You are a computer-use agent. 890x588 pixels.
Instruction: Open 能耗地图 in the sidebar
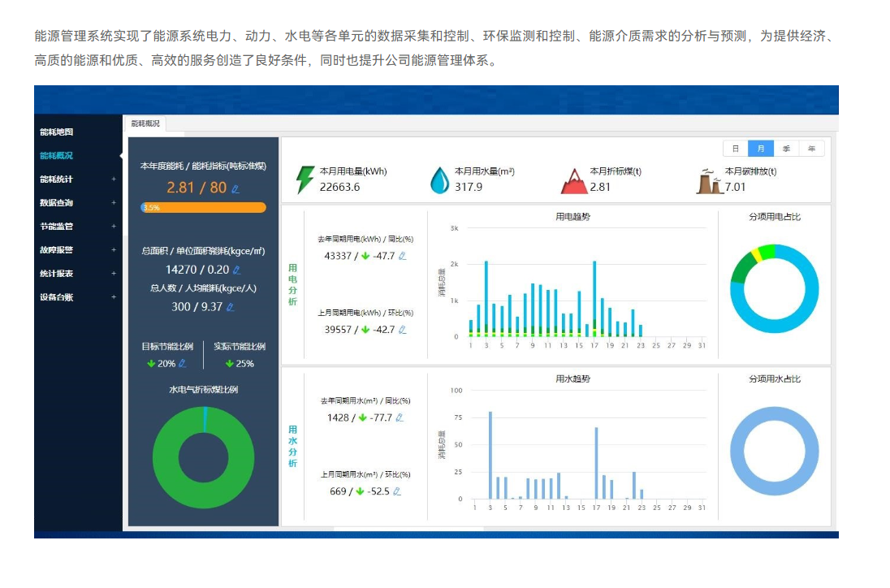pyautogui.click(x=57, y=132)
